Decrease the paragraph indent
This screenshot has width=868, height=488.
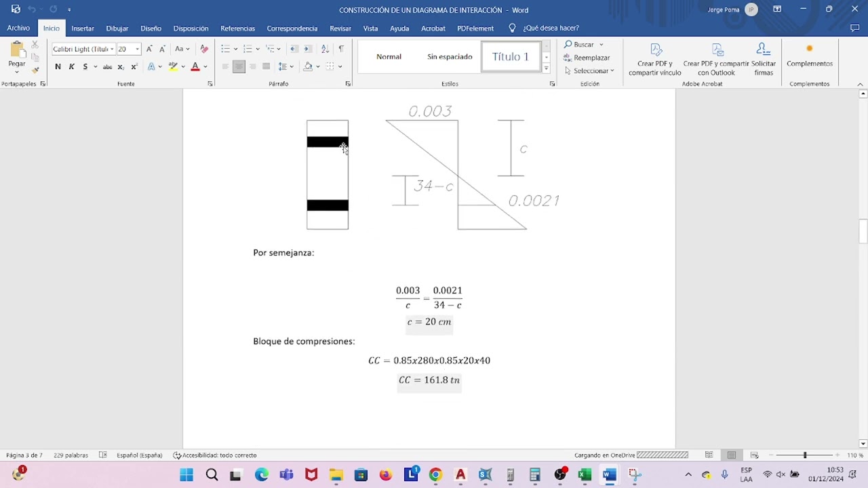tap(294, 49)
